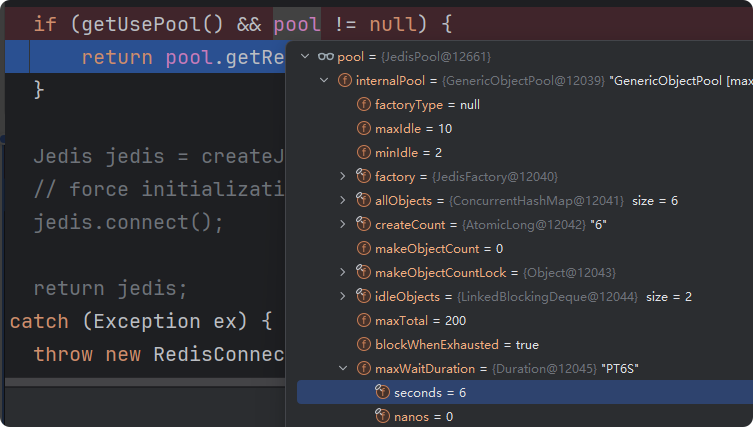Click the final field icon of idleObjects
Image resolution: width=753 pixels, height=427 pixels.
(x=363, y=296)
